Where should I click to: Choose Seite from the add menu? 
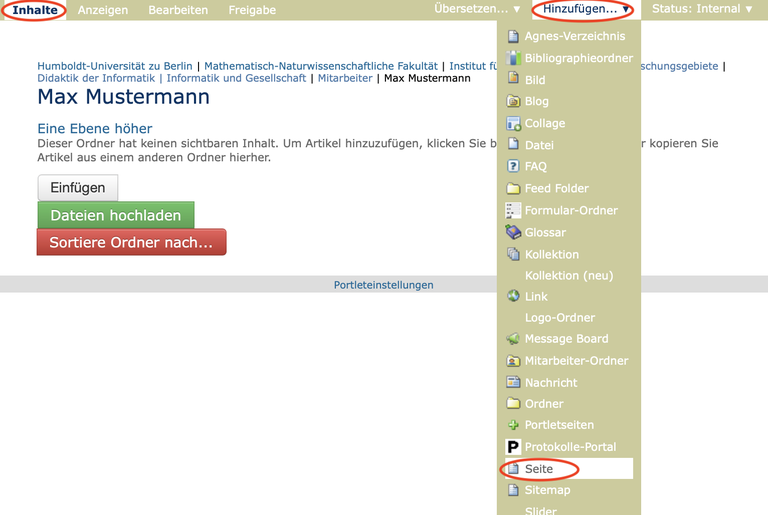coord(539,469)
